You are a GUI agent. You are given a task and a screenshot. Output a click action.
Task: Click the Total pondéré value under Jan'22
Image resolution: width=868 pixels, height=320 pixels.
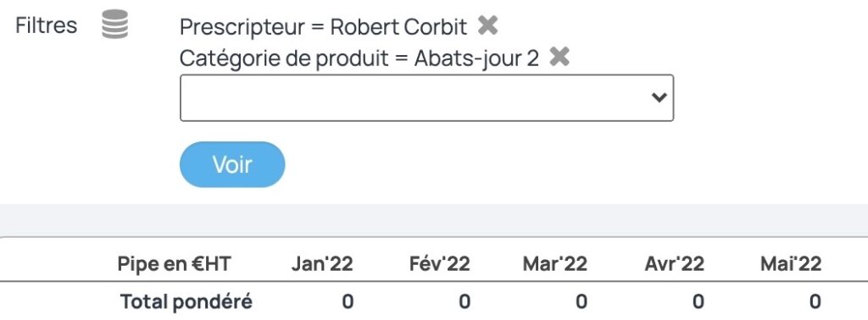(x=348, y=301)
